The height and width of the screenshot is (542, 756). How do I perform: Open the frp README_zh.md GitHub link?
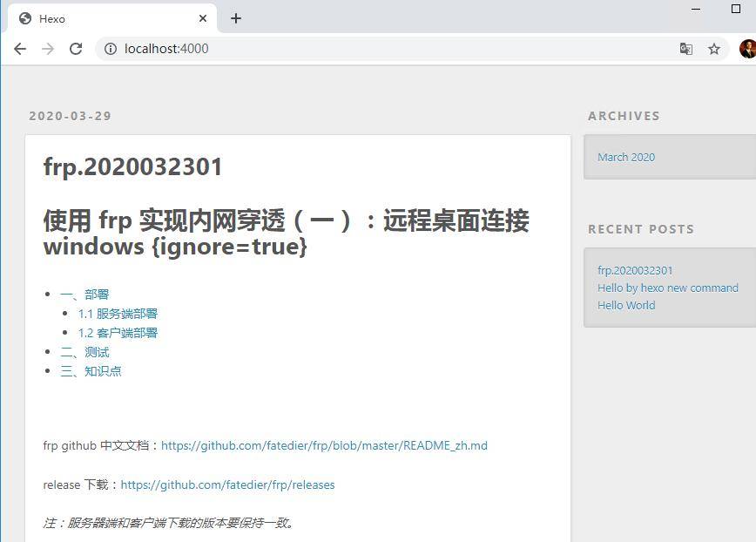tap(325, 445)
